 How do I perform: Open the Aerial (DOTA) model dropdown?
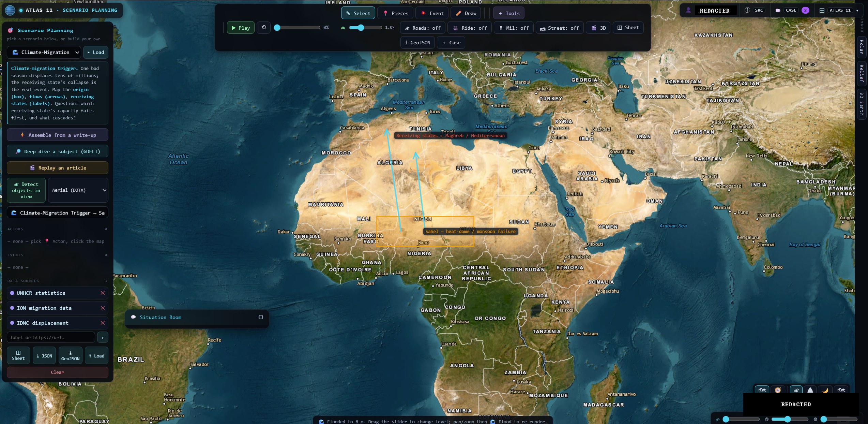click(78, 190)
